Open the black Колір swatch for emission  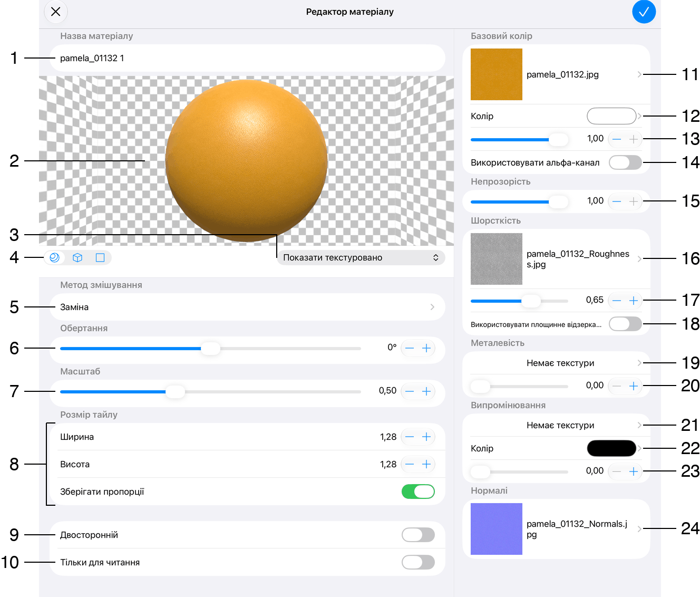(611, 448)
